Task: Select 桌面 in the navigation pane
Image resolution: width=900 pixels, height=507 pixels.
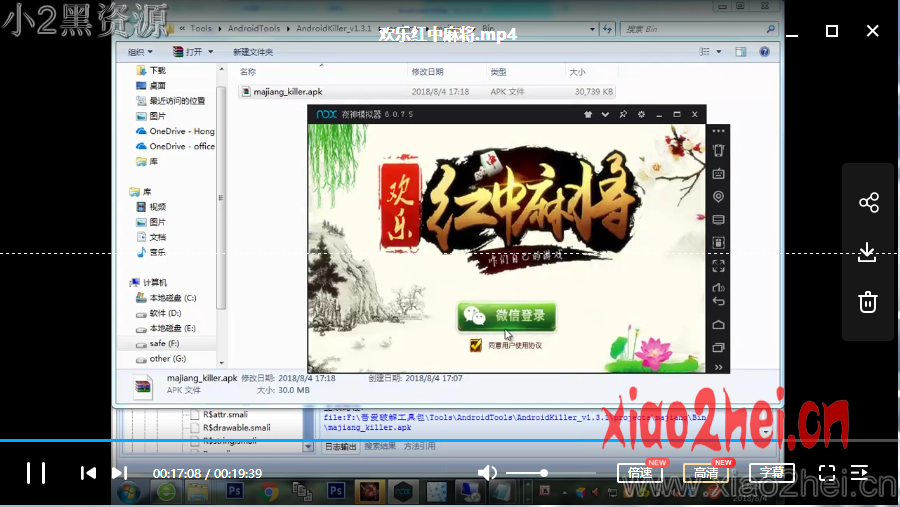Action: click(157, 86)
